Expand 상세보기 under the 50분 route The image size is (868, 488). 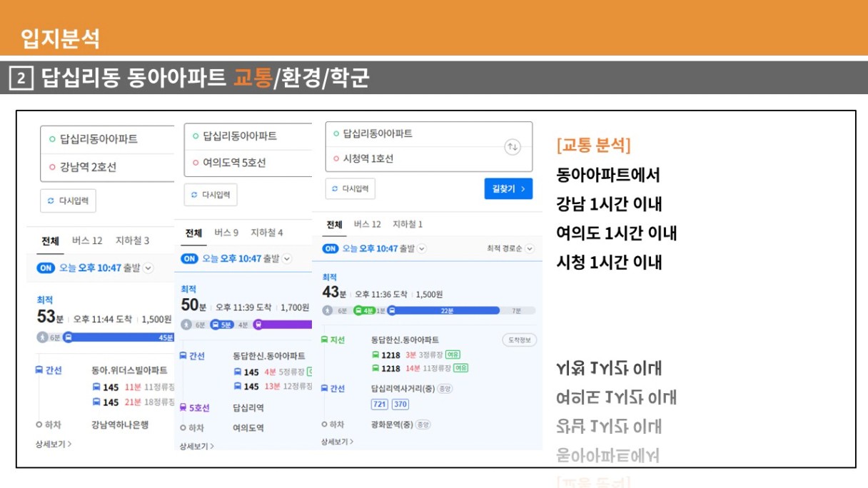[197, 446]
